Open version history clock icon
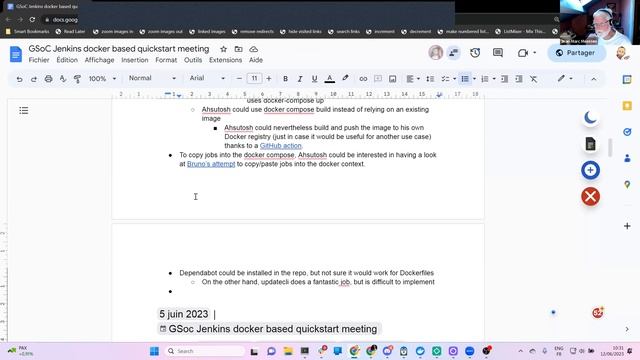The image size is (640, 360). [475, 53]
